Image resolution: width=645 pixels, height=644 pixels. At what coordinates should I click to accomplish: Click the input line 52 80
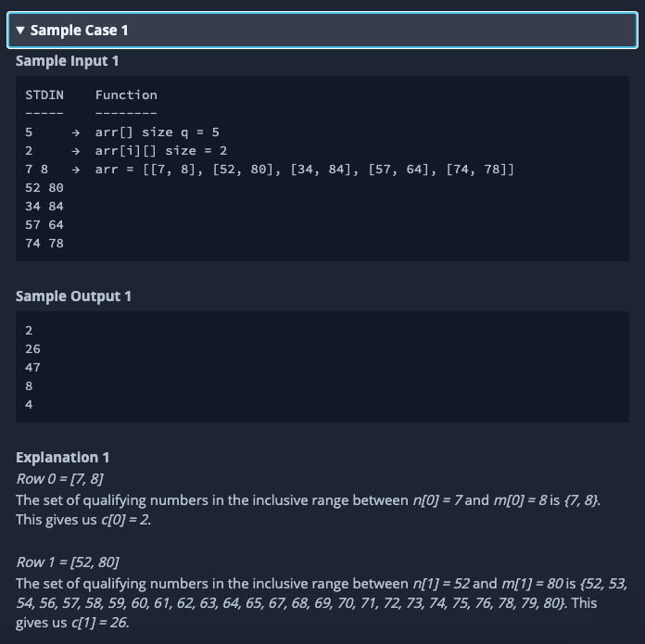[x=44, y=188]
